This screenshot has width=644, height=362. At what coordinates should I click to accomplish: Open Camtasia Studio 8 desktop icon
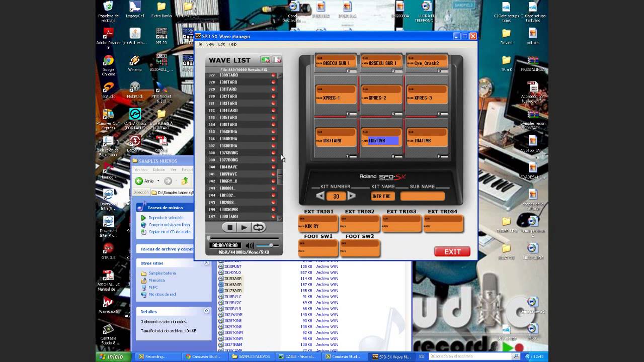tap(108, 334)
